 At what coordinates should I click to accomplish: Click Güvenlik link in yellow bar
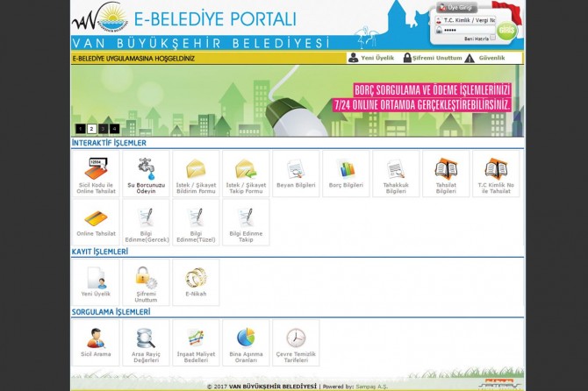[x=491, y=58]
